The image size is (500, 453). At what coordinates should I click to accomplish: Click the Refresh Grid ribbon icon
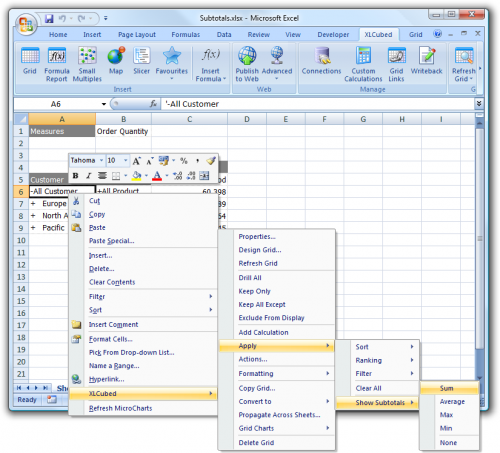(464, 56)
